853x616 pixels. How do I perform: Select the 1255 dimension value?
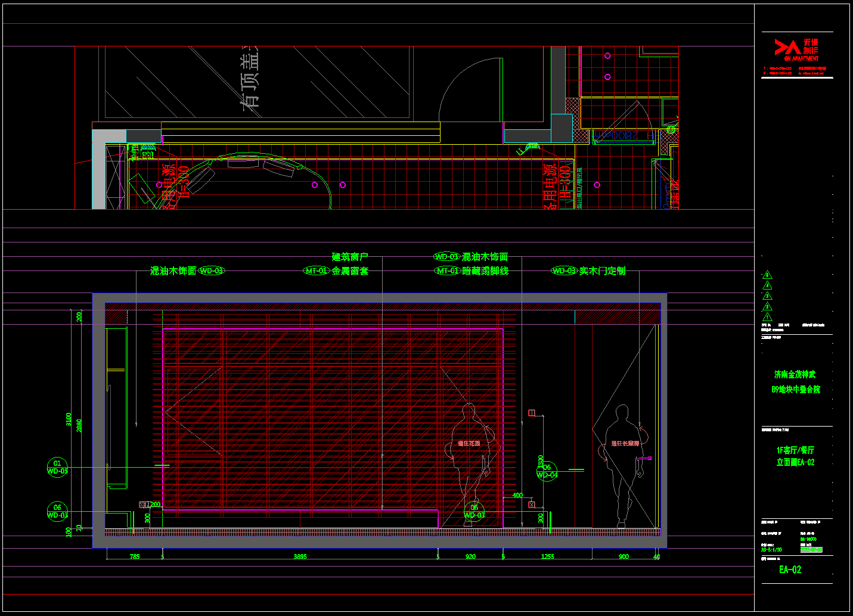point(548,556)
